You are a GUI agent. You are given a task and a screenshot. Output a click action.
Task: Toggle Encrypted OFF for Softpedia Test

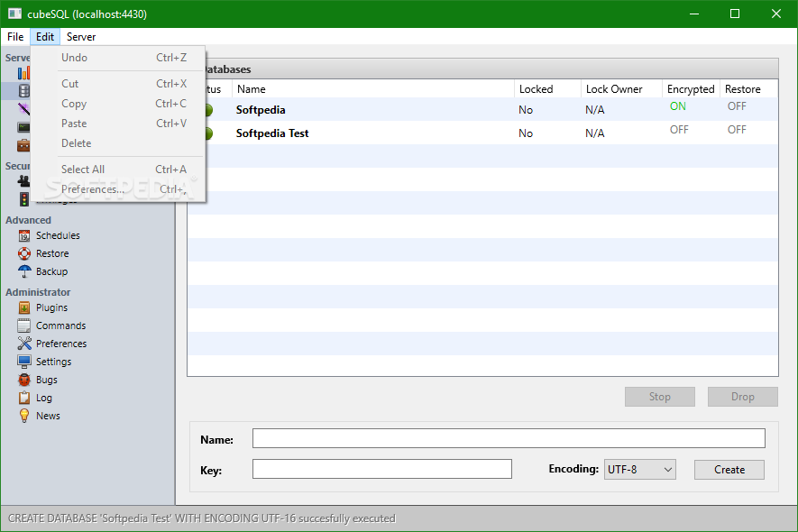679,130
